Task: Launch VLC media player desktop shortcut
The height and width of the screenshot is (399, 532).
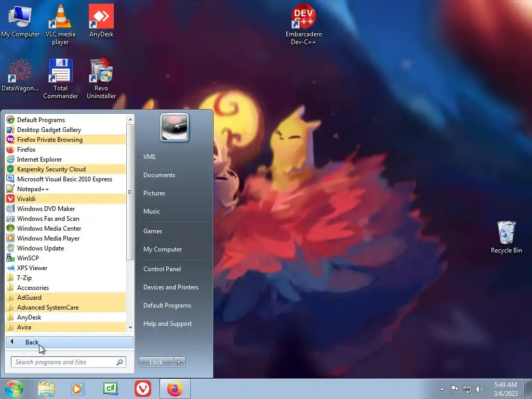Action: pyautogui.click(x=60, y=25)
